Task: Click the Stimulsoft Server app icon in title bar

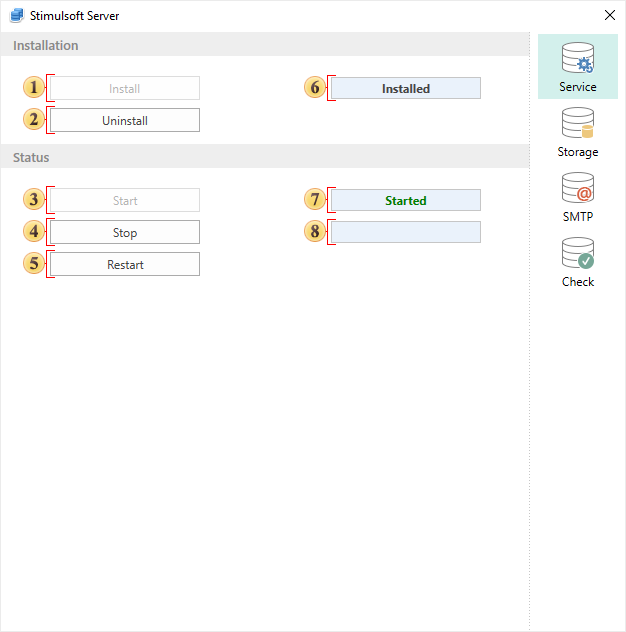Action: tap(17, 16)
